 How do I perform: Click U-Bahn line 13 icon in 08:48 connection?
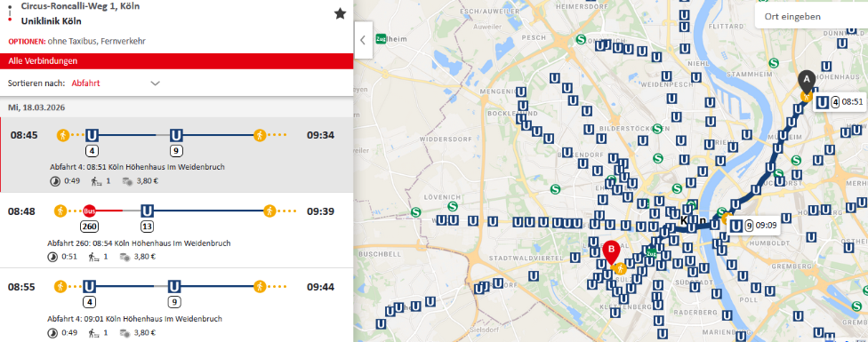point(147,211)
